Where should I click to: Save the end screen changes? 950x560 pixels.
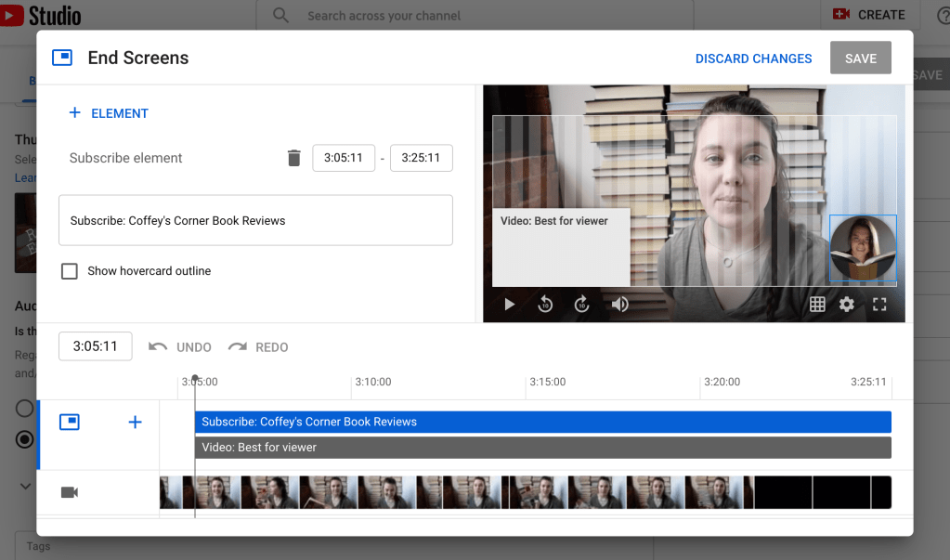tap(860, 59)
